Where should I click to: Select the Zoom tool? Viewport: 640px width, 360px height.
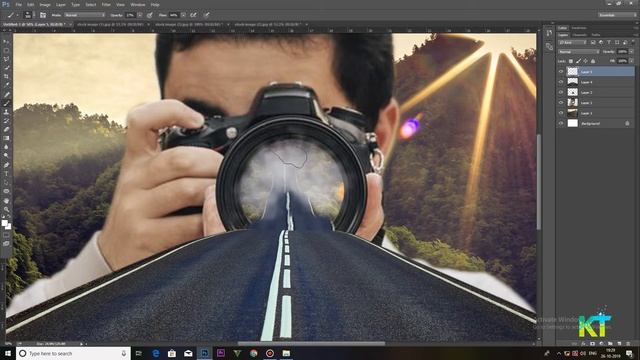[6, 209]
